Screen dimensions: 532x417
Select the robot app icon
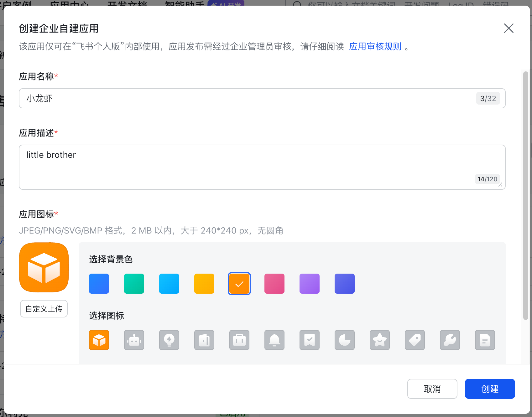[134, 340]
